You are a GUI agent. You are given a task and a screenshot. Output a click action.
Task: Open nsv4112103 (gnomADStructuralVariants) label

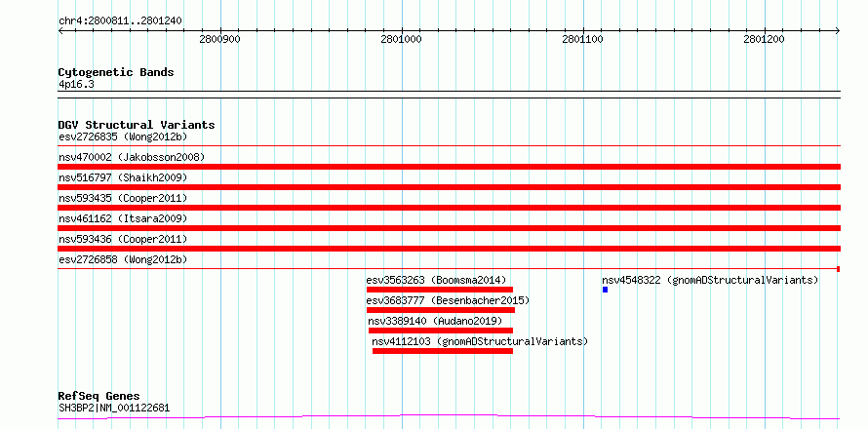pos(480,341)
